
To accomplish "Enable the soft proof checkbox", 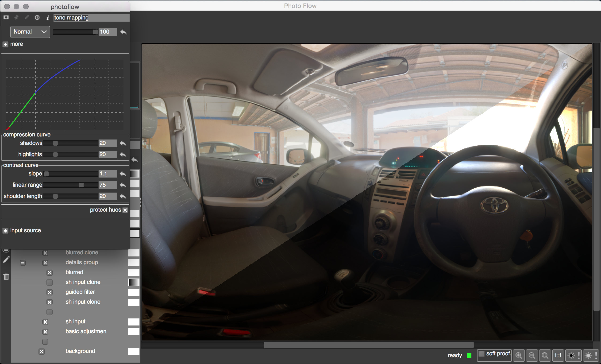I will point(481,354).
